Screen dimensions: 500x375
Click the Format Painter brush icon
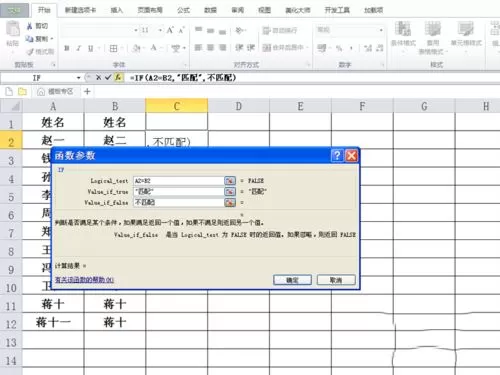point(30,52)
